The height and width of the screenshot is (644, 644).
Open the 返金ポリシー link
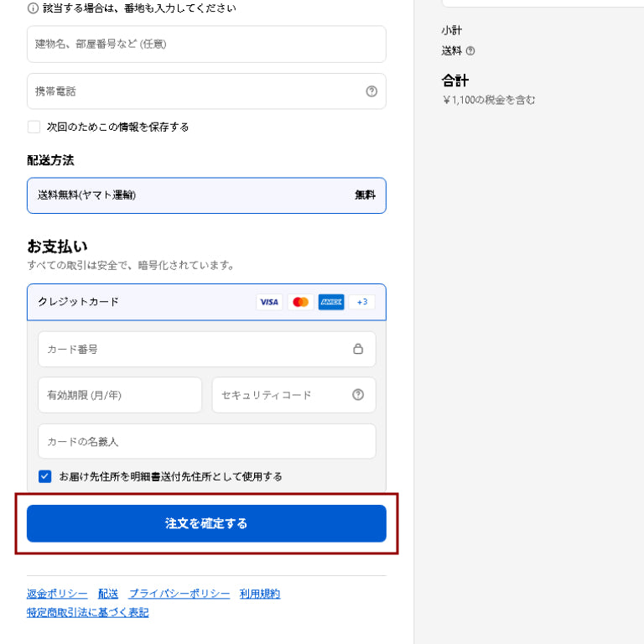57,594
